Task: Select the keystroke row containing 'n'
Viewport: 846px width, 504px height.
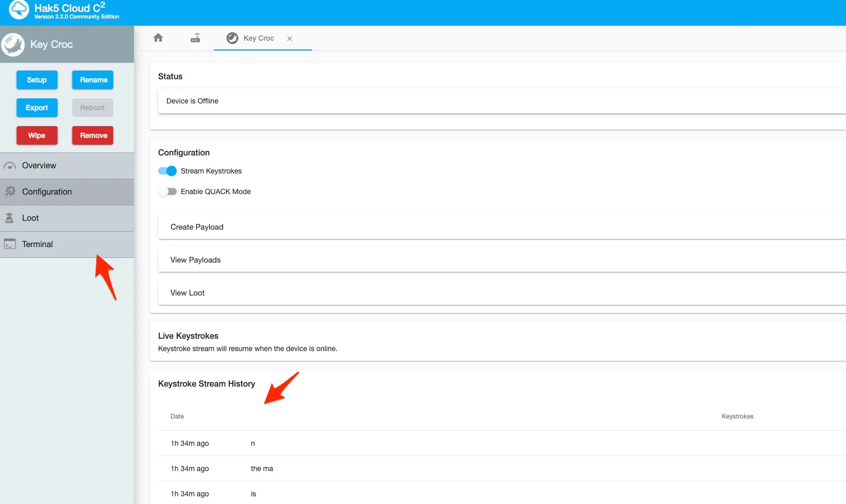Action: pyautogui.click(x=502, y=443)
